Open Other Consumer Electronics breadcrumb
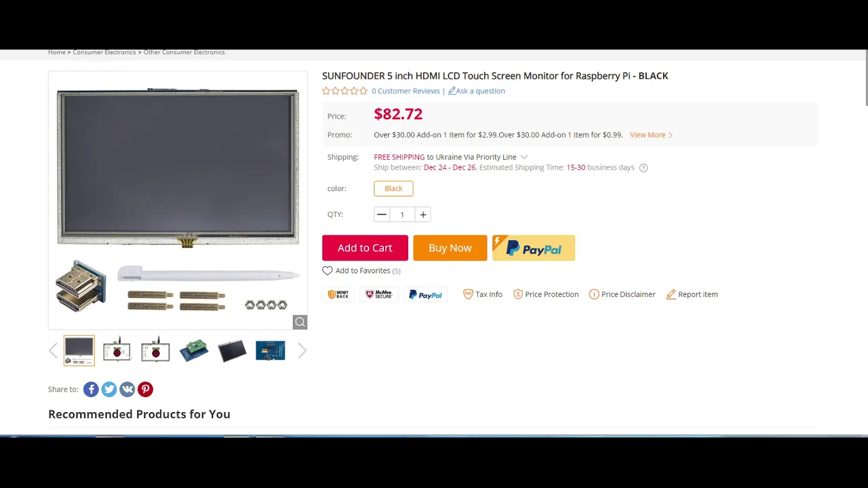 tap(184, 52)
